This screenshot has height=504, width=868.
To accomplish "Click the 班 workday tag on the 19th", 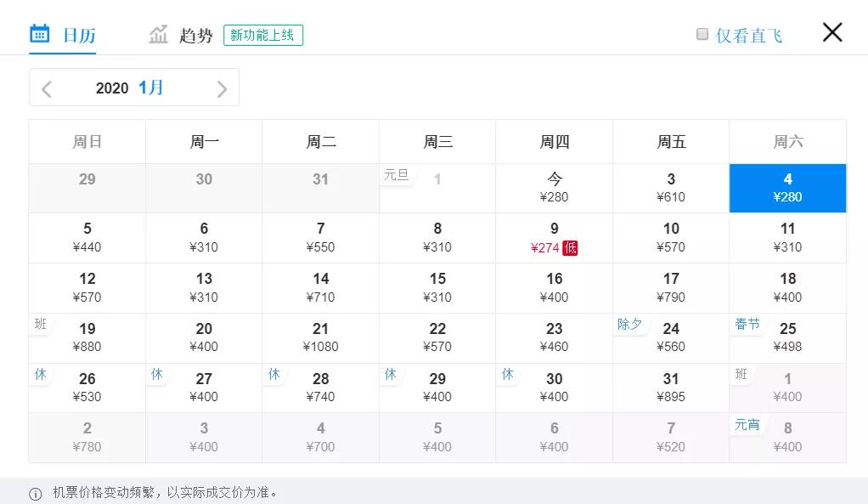I will (41, 324).
